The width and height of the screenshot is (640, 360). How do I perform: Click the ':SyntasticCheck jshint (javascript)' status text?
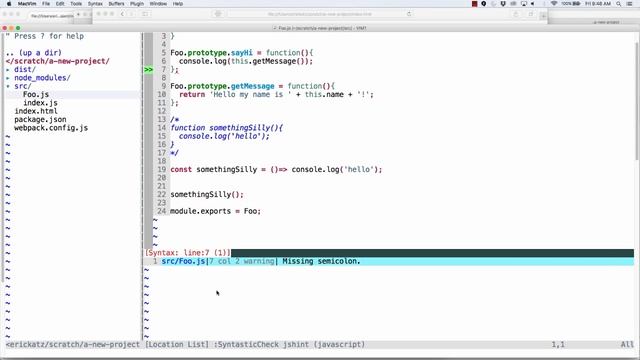click(x=289, y=344)
